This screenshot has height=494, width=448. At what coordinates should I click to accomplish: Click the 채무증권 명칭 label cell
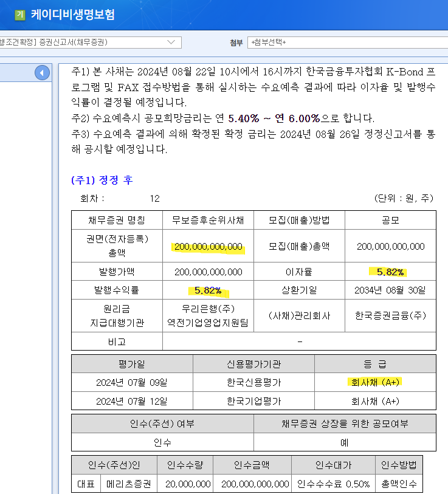117,220
